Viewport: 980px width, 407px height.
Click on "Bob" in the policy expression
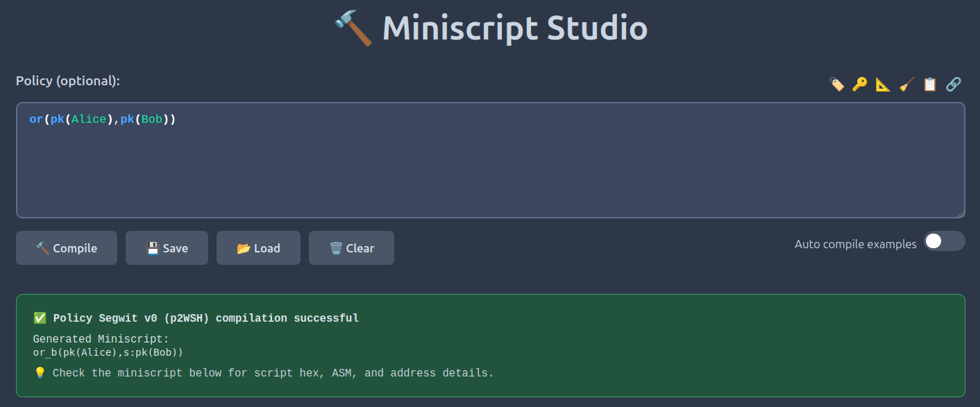(x=151, y=119)
